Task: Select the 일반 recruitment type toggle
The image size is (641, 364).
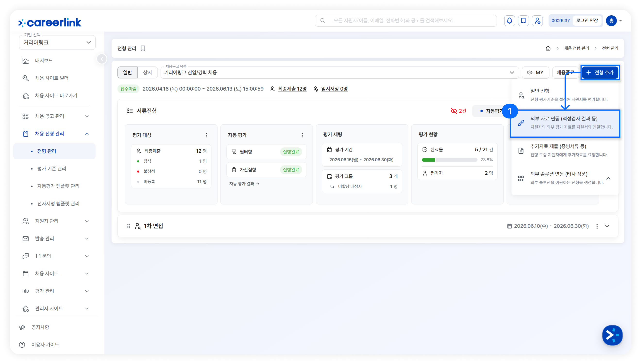Action: [x=127, y=73]
